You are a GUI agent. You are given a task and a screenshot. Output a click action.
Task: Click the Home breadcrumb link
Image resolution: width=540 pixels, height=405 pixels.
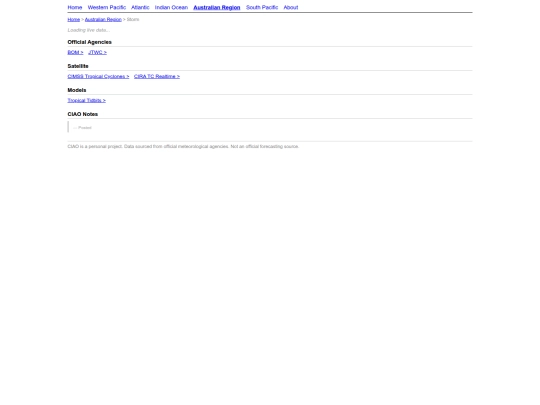point(74,19)
